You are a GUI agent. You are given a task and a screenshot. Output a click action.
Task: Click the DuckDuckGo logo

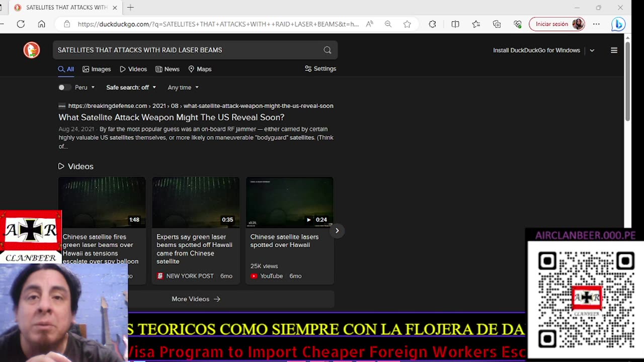click(x=31, y=50)
